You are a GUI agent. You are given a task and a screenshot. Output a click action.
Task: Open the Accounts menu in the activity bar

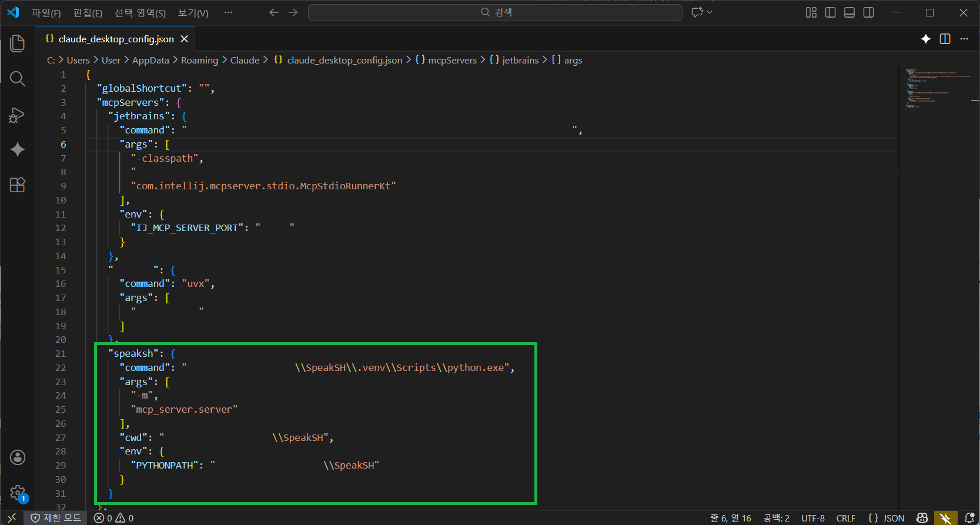coord(18,457)
